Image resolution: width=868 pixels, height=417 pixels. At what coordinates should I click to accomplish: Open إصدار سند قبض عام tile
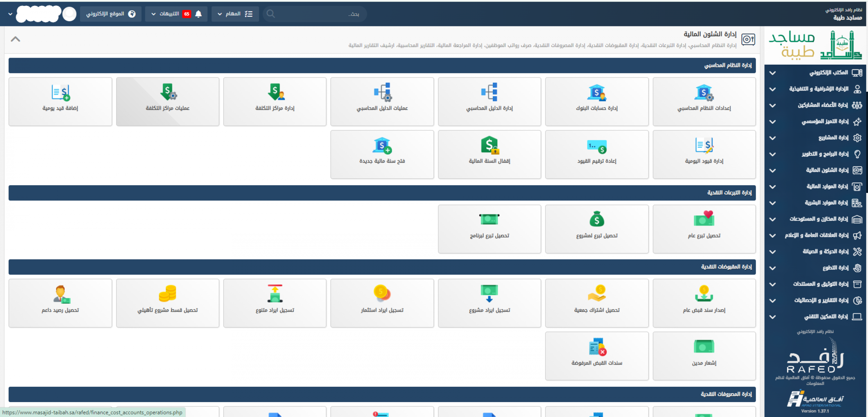tap(704, 303)
